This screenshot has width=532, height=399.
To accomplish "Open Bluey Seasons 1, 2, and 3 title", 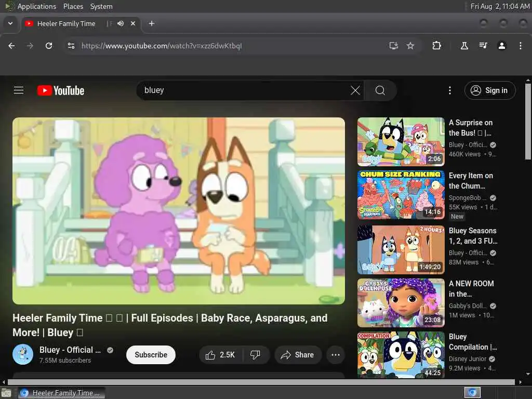I will point(473,236).
